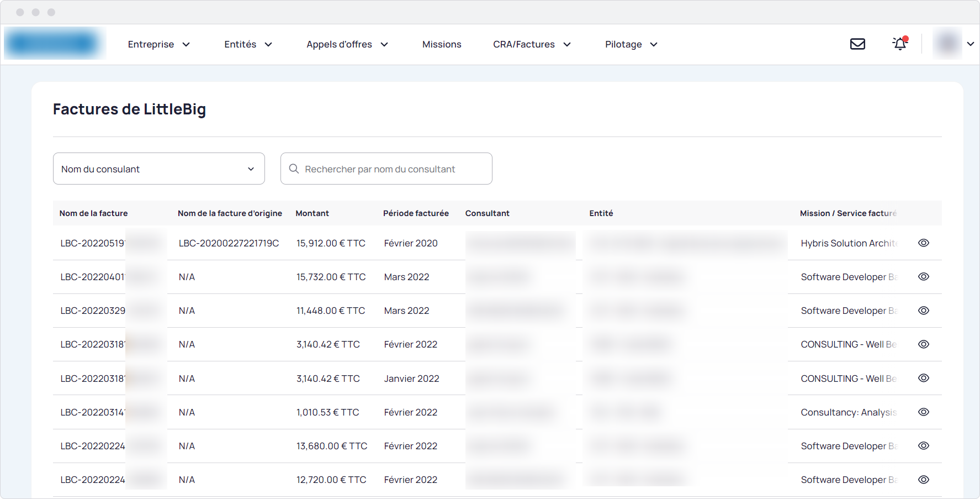
Task: Focus the Rechercher par nom du consultant field
Action: [386, 169]
